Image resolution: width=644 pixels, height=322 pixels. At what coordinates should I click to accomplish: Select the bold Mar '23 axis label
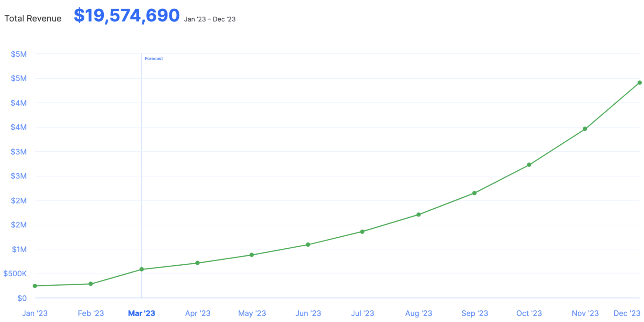coord(142,313)
